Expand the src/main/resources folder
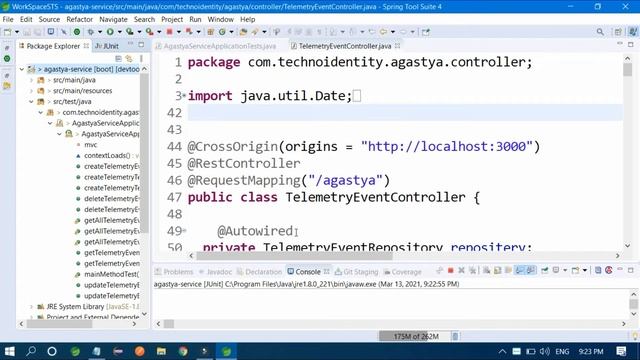The width and height of the screenshot is (640, 360). point(31,91)
